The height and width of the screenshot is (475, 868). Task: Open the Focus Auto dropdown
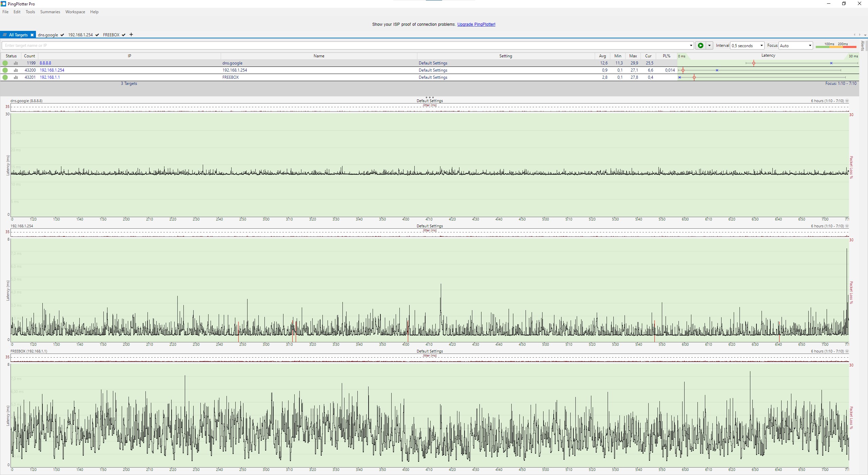(795, 45)
